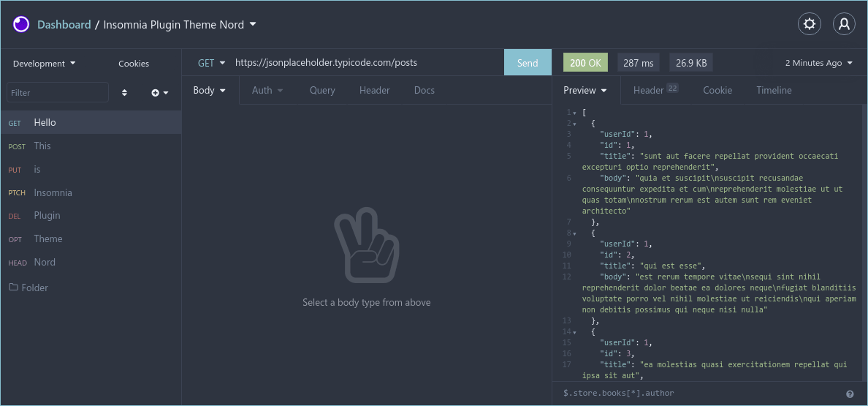Go to the Dashboard link

pyautogui.click(x=64, y=24)
